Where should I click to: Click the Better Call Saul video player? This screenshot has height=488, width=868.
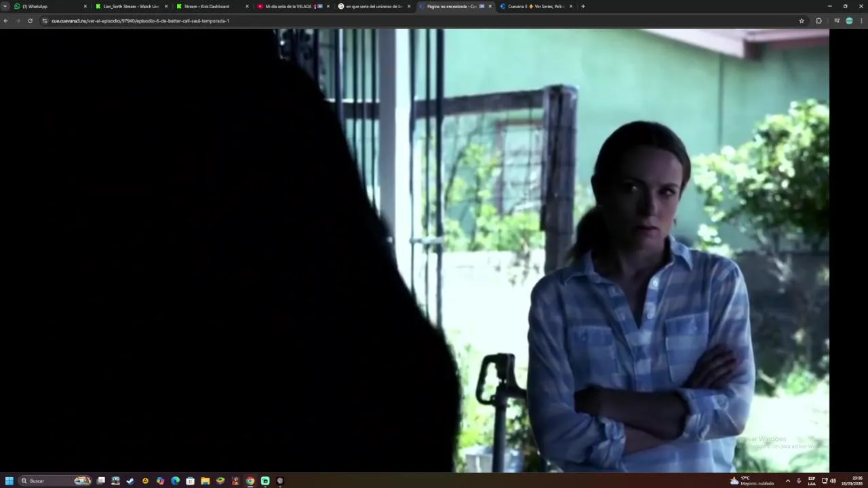click(x=414, y=250)
